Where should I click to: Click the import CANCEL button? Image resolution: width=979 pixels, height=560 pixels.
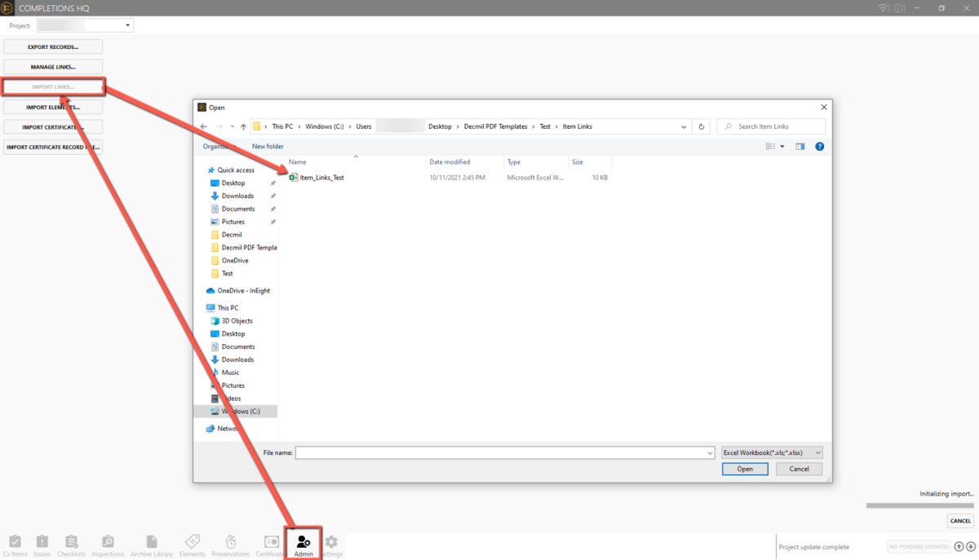point(960,521)
